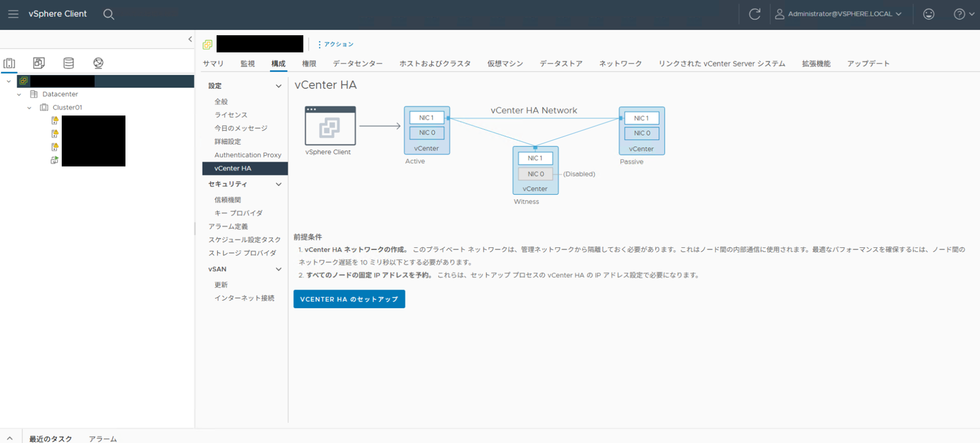The width and height of the screenshot is (980, 443).
Task: Collapse the セキュリティ section
Action: click(x=278, y=185)
